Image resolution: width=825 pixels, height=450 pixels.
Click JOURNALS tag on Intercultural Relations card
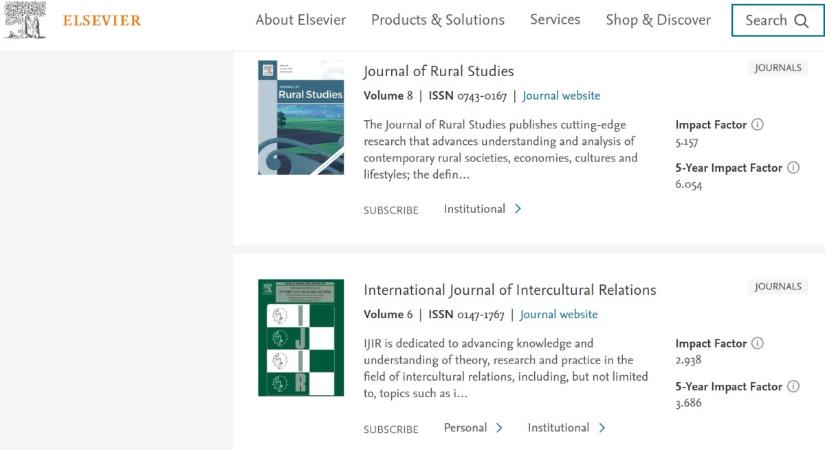(778, 287)
